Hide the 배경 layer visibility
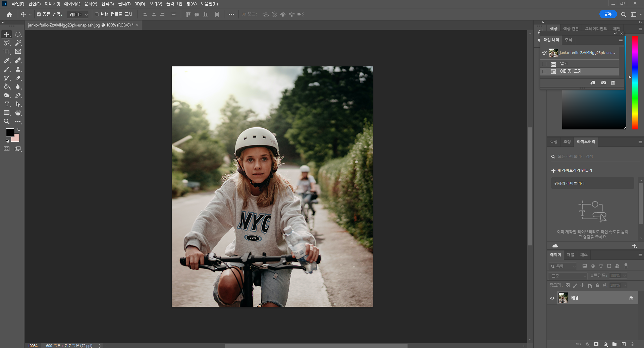 (x=552, y=298)
